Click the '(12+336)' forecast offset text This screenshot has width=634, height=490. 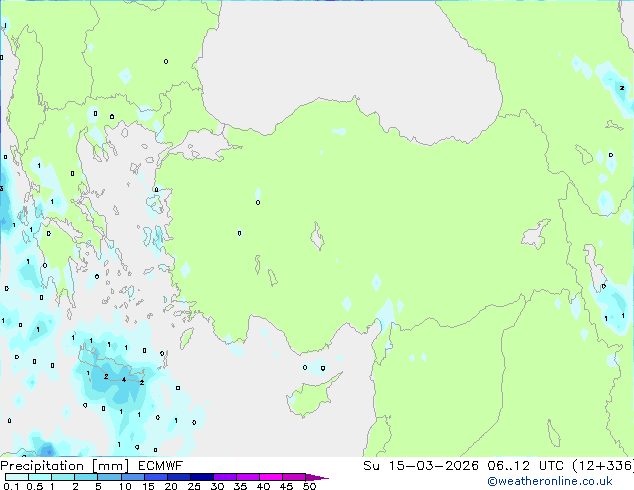pos(603,466)
